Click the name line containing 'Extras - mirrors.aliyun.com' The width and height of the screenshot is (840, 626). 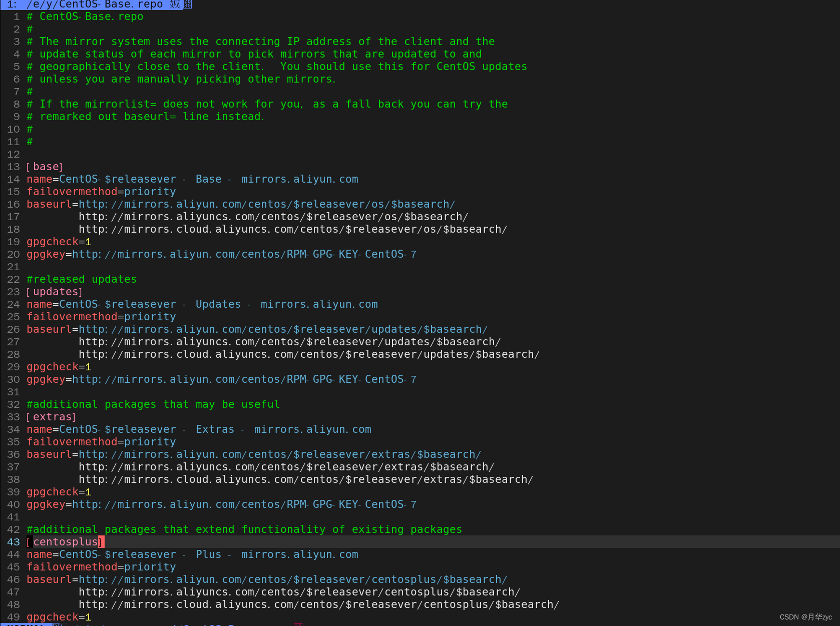coord(199,429)
